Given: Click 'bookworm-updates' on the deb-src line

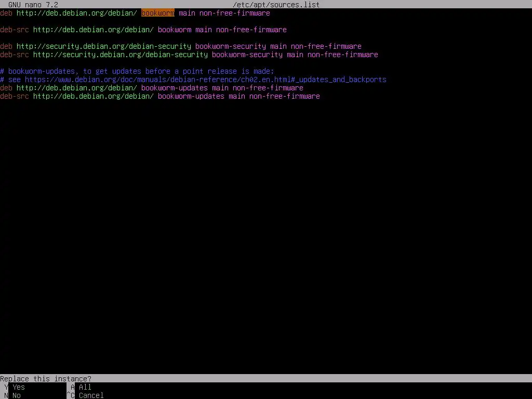Looking at the screenshot, I should [x=191, y=96].
